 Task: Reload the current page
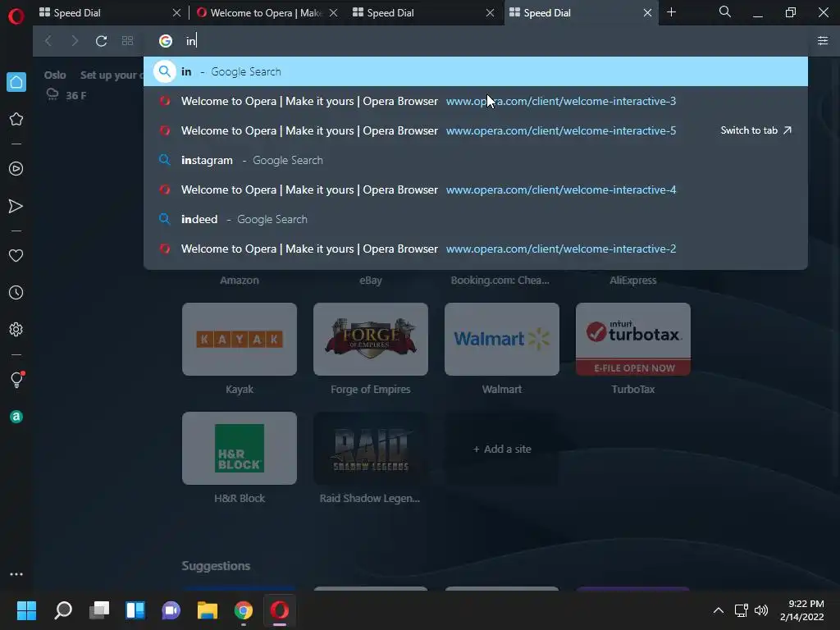point(101,41)
